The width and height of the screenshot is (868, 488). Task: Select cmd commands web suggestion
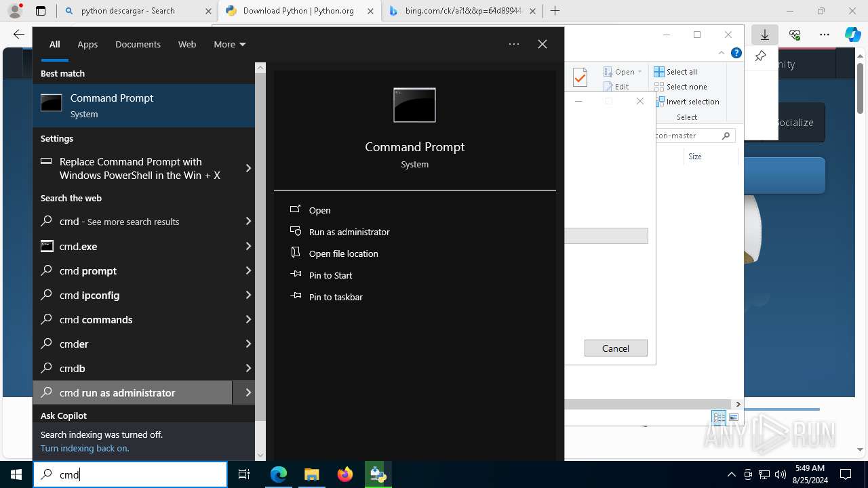point(133,319)
